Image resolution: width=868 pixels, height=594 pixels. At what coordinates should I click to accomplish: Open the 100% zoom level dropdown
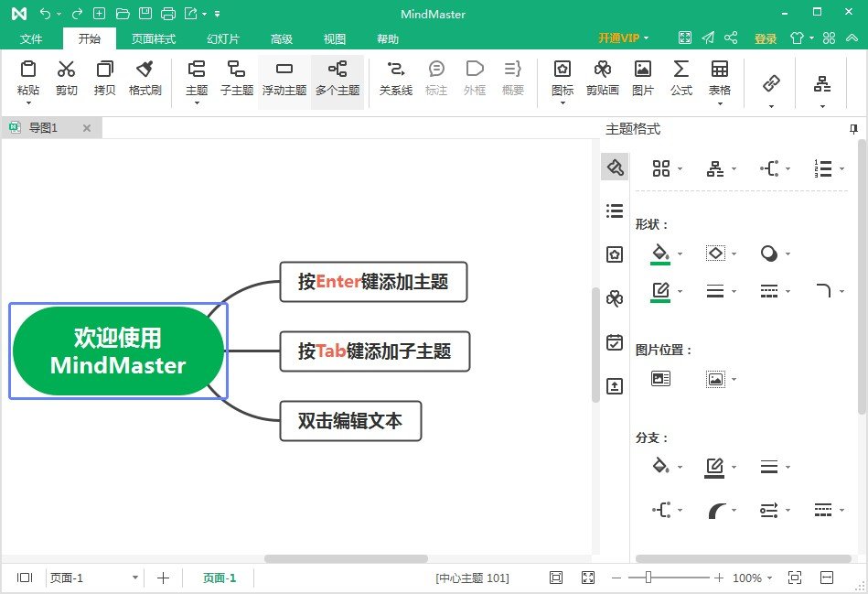click(753, 578)
